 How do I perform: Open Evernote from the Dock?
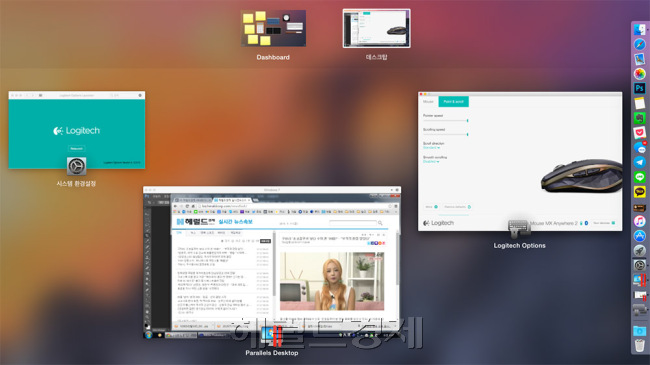click(639, 118)
